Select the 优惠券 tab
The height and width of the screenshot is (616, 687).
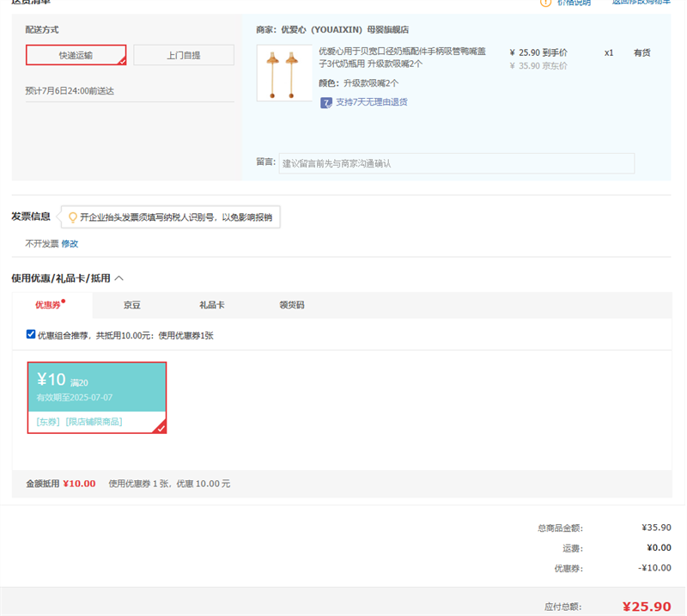(48, 305)
